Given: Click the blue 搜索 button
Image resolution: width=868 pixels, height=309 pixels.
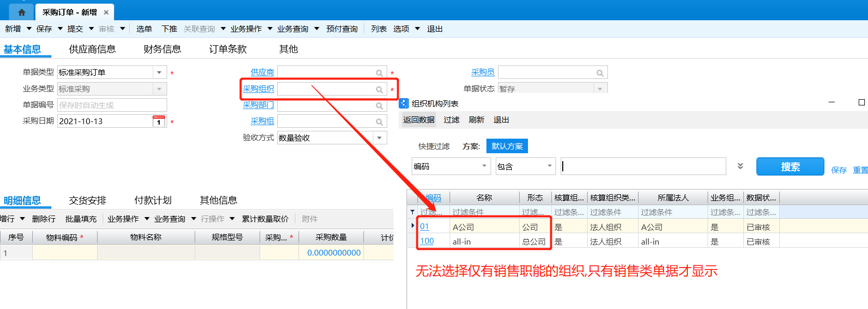Looking at the screenshot, I should [x=790, y=167].
